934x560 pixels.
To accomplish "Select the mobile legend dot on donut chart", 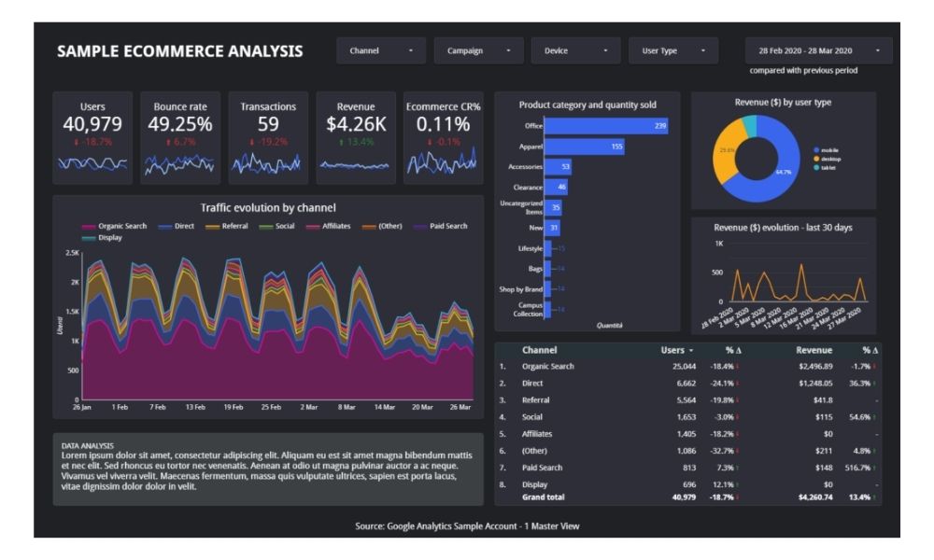I will [x=816, y=149].
